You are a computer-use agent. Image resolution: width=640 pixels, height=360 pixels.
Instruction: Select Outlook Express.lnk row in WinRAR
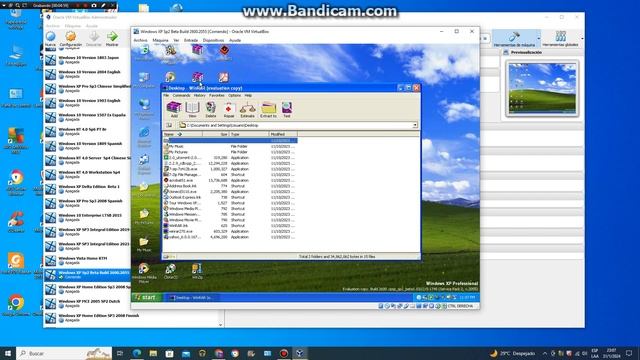(230, 197)
